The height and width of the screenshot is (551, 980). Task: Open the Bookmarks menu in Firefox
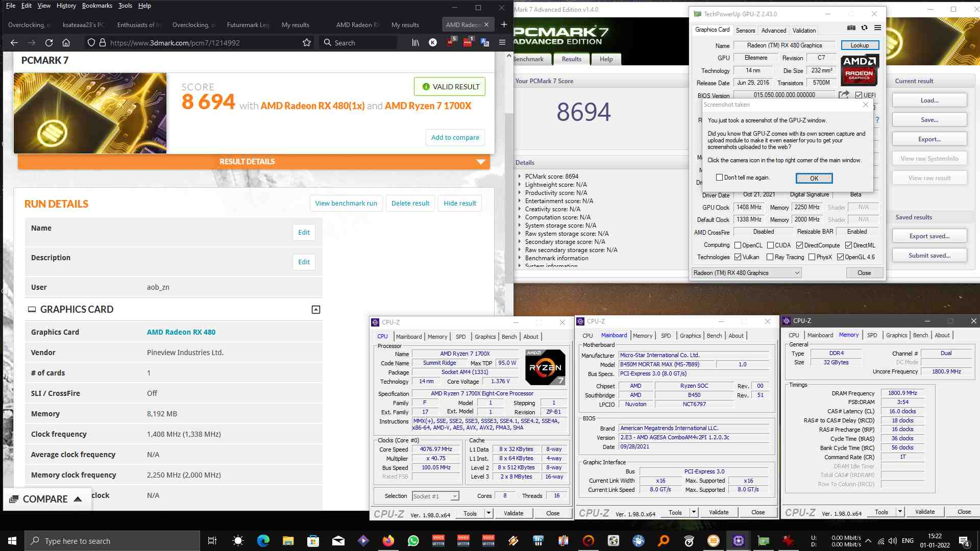97,6
